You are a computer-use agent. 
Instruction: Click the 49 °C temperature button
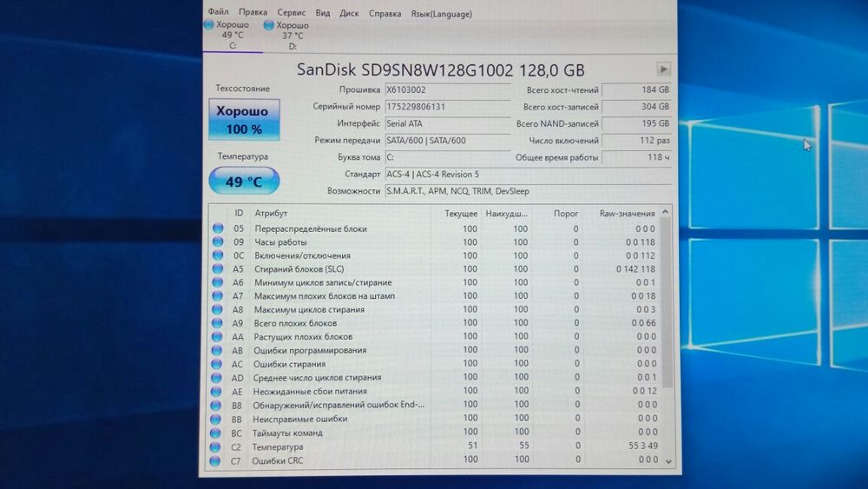coord(244,181)
